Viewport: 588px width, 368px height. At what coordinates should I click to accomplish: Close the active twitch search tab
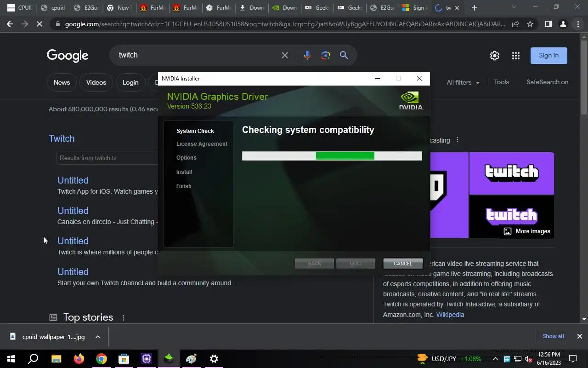pyautogui.click(x=457, y=8)
